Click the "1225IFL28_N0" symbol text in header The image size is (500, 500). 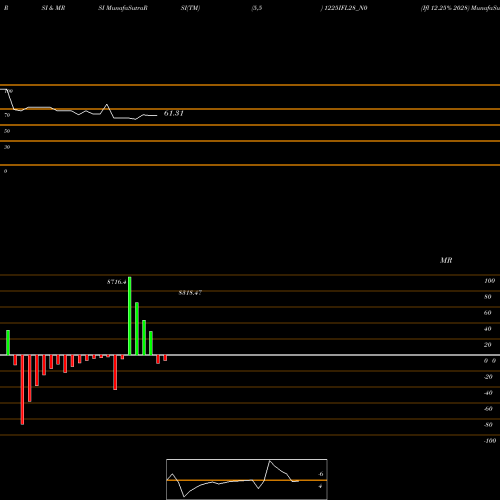(x=346, y=8)
